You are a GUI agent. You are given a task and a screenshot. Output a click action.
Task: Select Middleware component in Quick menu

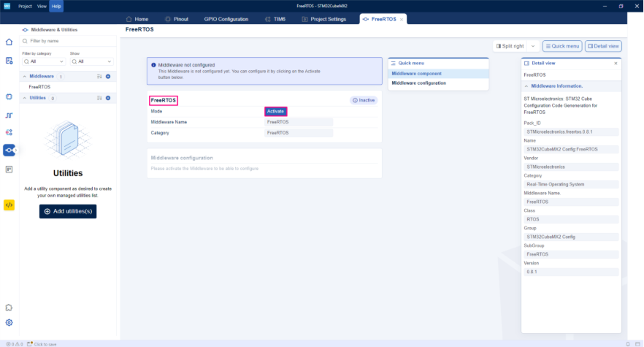click(438, 74)
